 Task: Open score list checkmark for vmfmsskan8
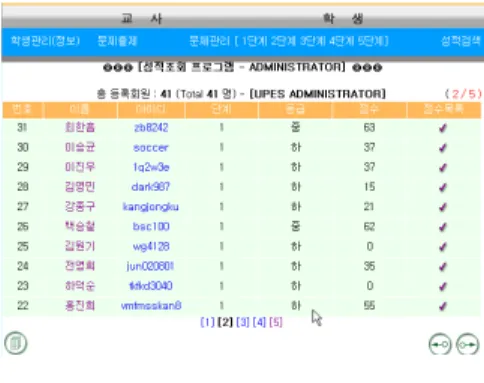(x=443, y=306)
